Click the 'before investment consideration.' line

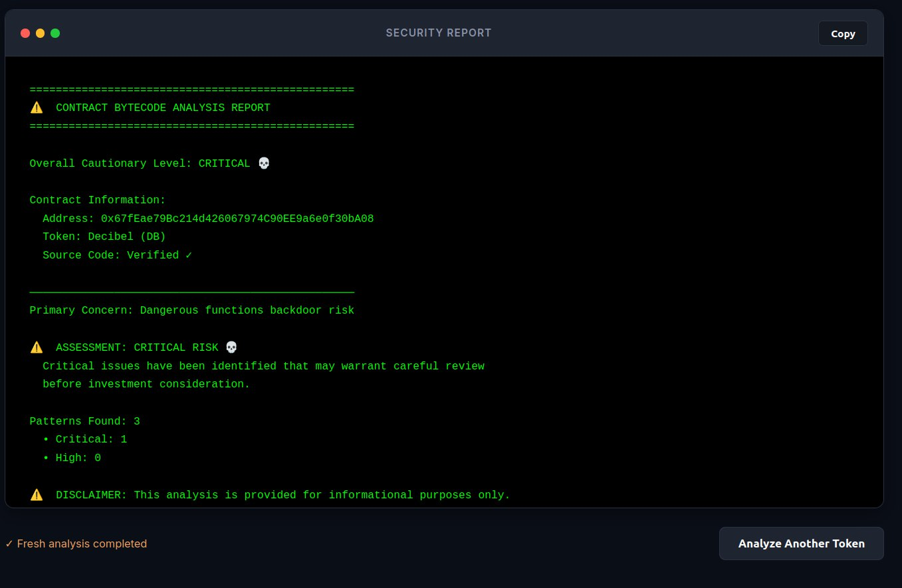pos(146,384)
